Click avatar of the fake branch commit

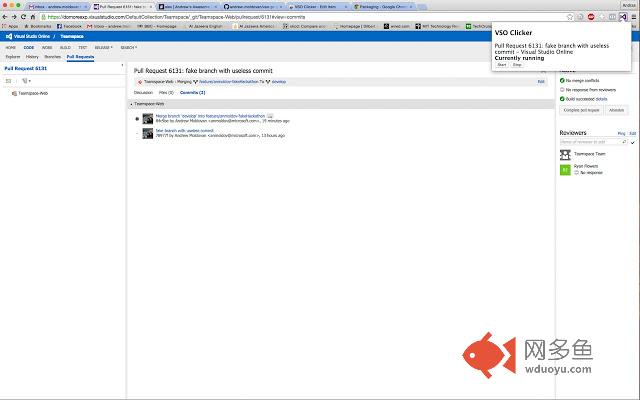tap(147, 133)
